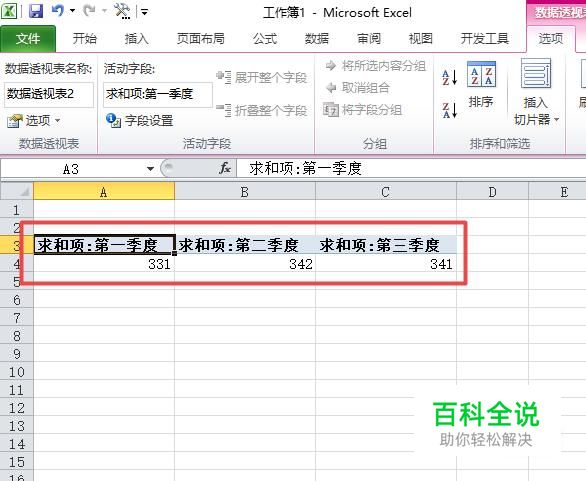This screenshot has height=481, width=586.
Task: Expand the Undo history dropdown arrow
Action: tap(73, 11)
